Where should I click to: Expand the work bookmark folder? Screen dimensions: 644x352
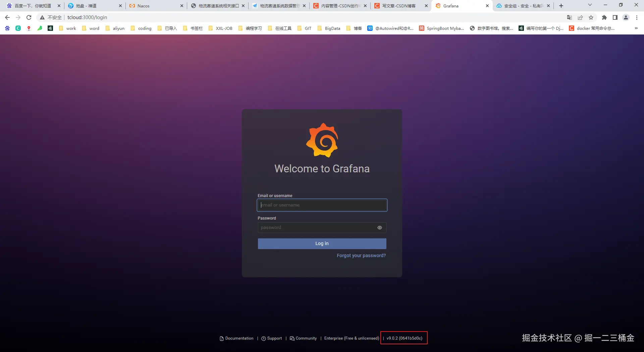coord(67,28)
